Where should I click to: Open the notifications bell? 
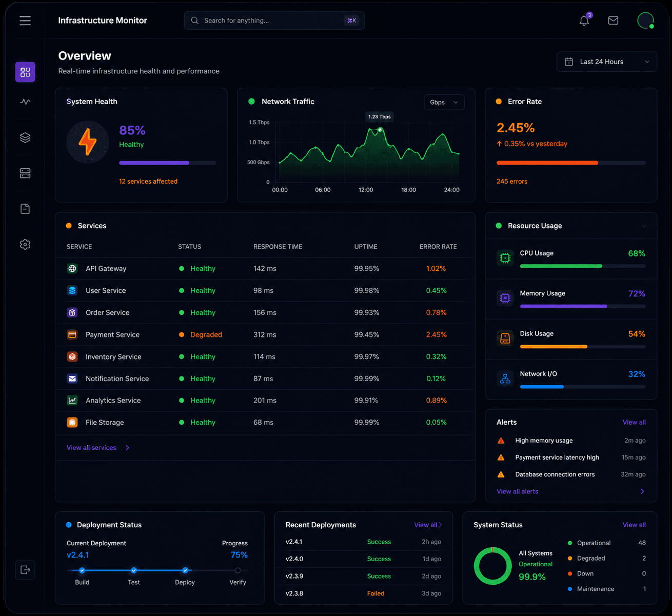tap(584, 21)
